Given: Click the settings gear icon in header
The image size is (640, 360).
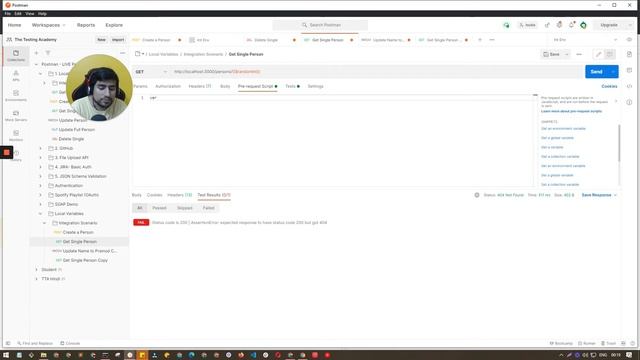Looking at the screenshot, I should (x=559, y=25).
